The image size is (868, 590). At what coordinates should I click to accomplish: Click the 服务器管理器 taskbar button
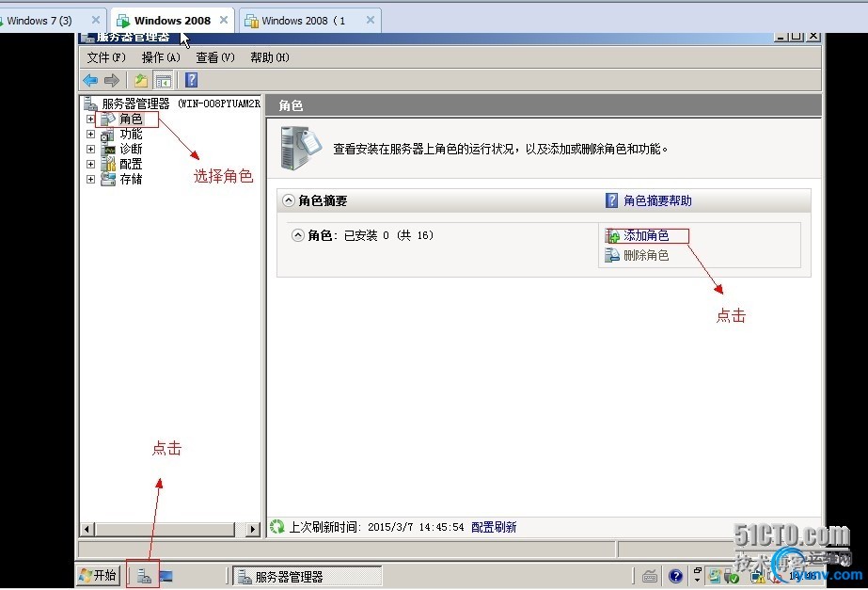tap(307, 577)
